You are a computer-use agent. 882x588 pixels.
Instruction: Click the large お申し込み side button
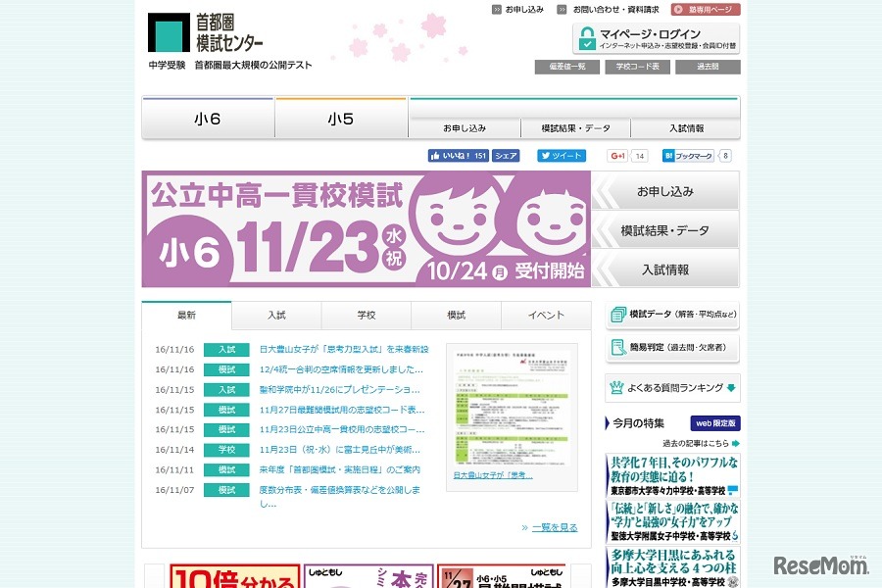tap(664, 191)
